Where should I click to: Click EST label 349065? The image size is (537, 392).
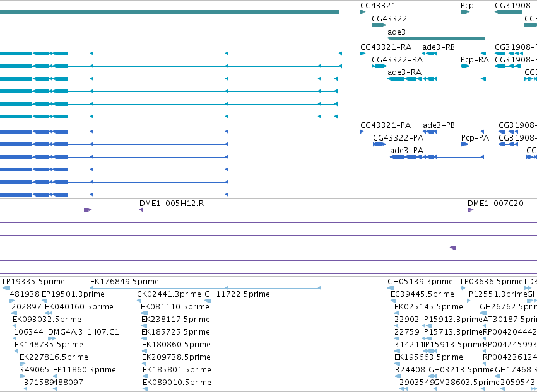[x=34, y=371]
